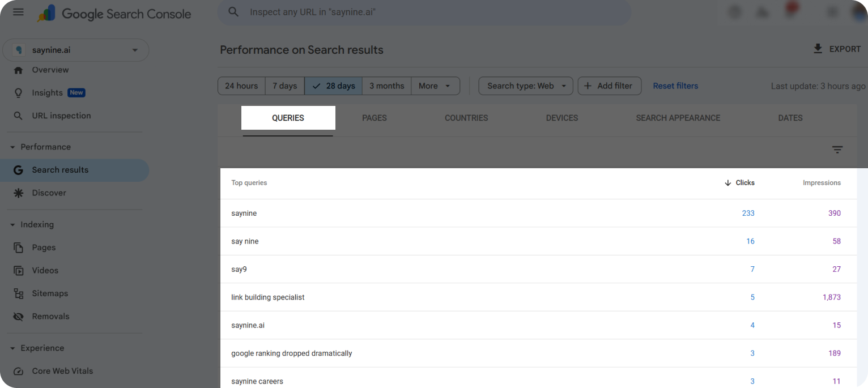Collapse the Experience sidebar section
This screenshot has width=868, height=388.
[12, 348]
